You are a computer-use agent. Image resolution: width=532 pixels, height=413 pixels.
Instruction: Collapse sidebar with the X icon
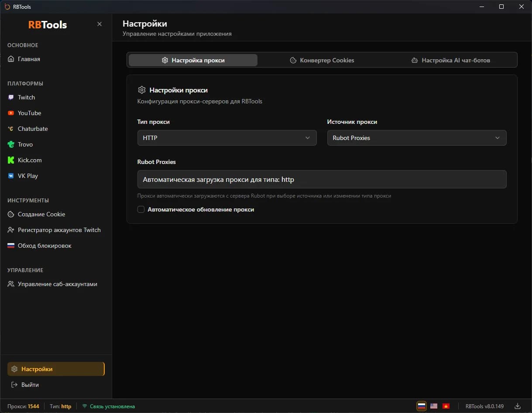pos(100,24)
